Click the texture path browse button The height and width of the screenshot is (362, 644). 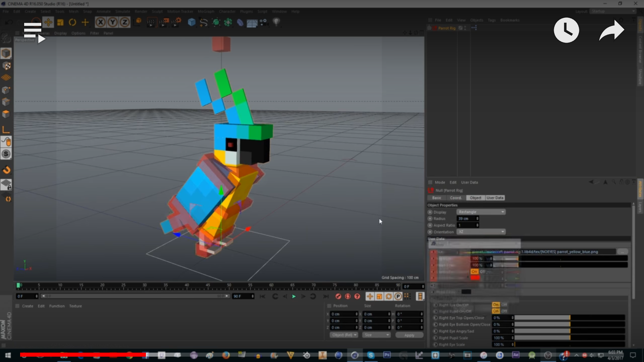(623, 252)
